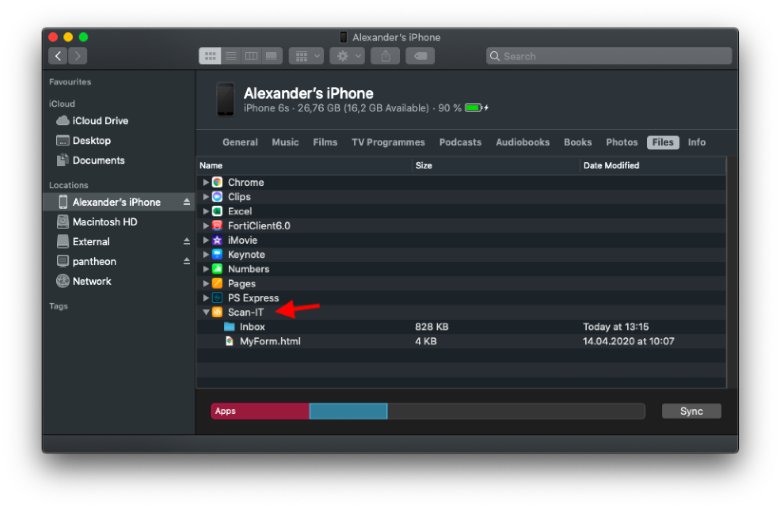Eject the pantheon volume
Image resolution: width=781 pixels, height=509 pixels.
pos(187,261)
